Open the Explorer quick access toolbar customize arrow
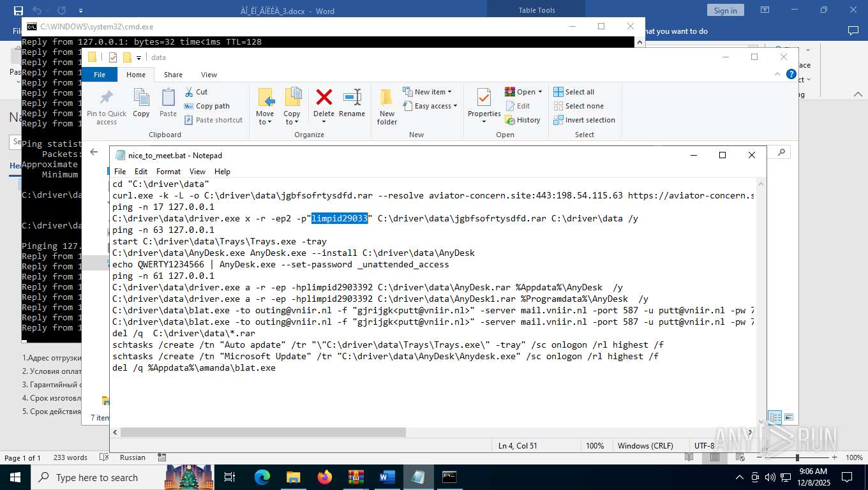The width and height of the screenshot is (868, 490). 138,58
